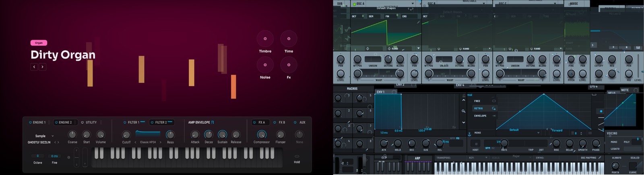Click the Timbre macro pad
Screen dimensions: 644x175
(265, 39)
